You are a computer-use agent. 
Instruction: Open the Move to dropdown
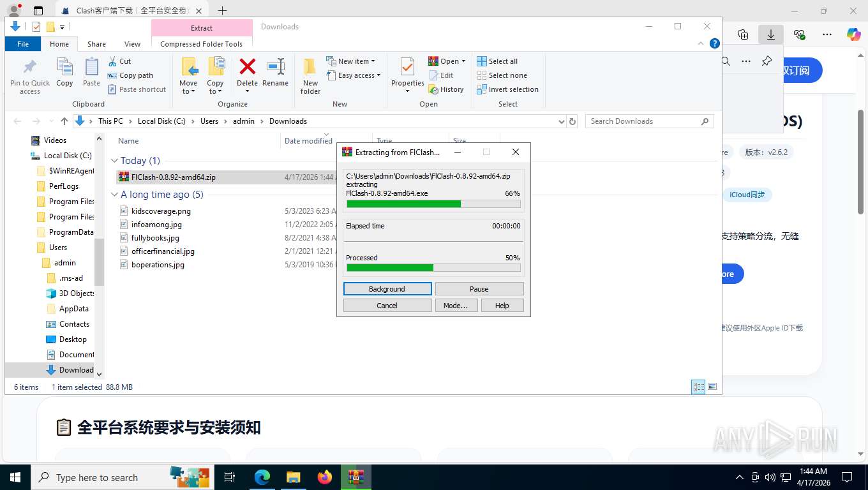(188, 91)
